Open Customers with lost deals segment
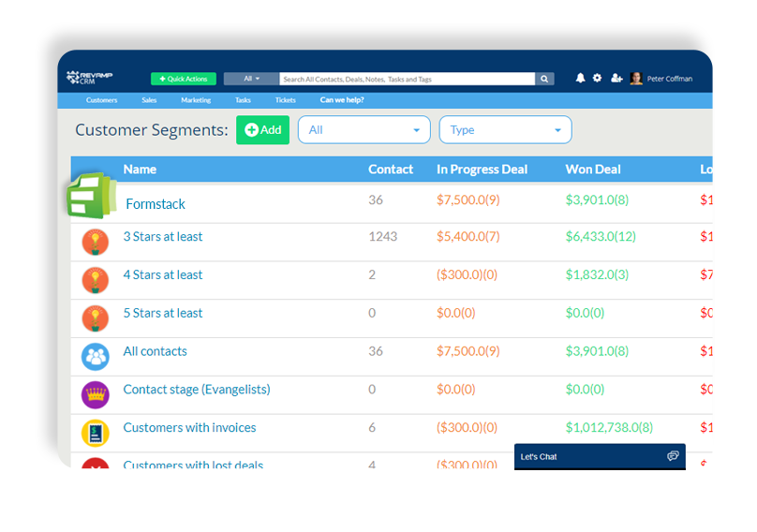The width and height of the screenshot is (757, 532). pos(193,465)
